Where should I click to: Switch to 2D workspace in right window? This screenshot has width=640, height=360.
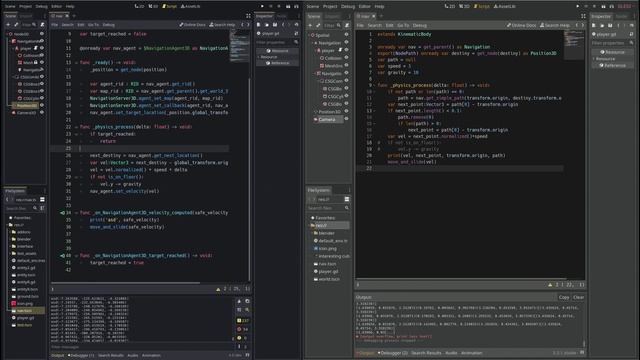point(449,6)
